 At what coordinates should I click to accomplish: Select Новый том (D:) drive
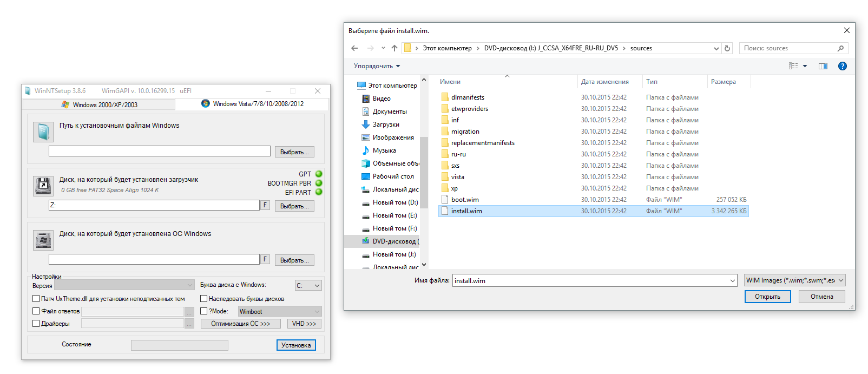395,202
